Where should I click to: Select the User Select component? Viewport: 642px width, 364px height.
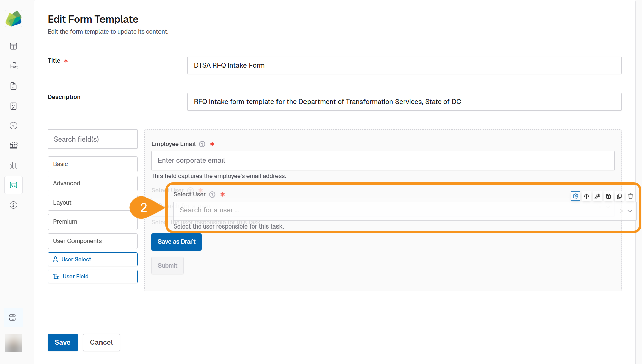click(92, 259)
